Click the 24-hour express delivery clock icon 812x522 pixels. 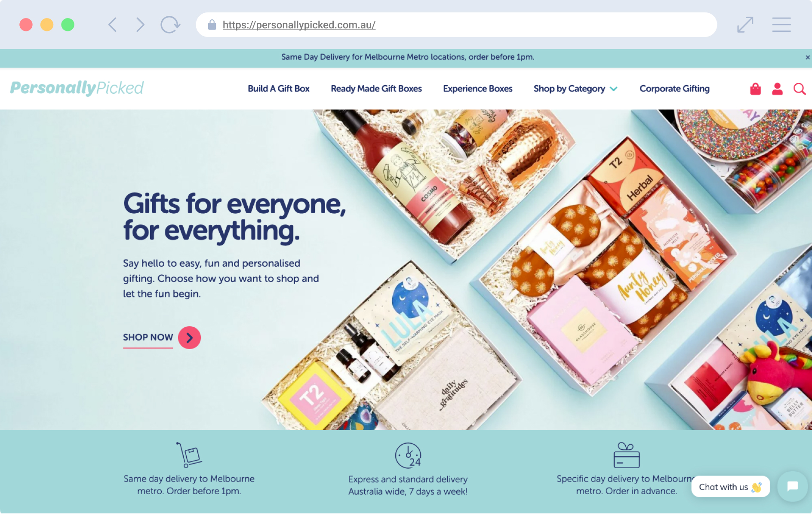tap(408, 455)
